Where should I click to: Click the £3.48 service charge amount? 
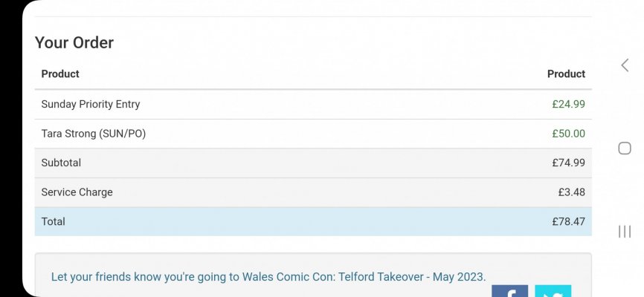pos(571,192)
